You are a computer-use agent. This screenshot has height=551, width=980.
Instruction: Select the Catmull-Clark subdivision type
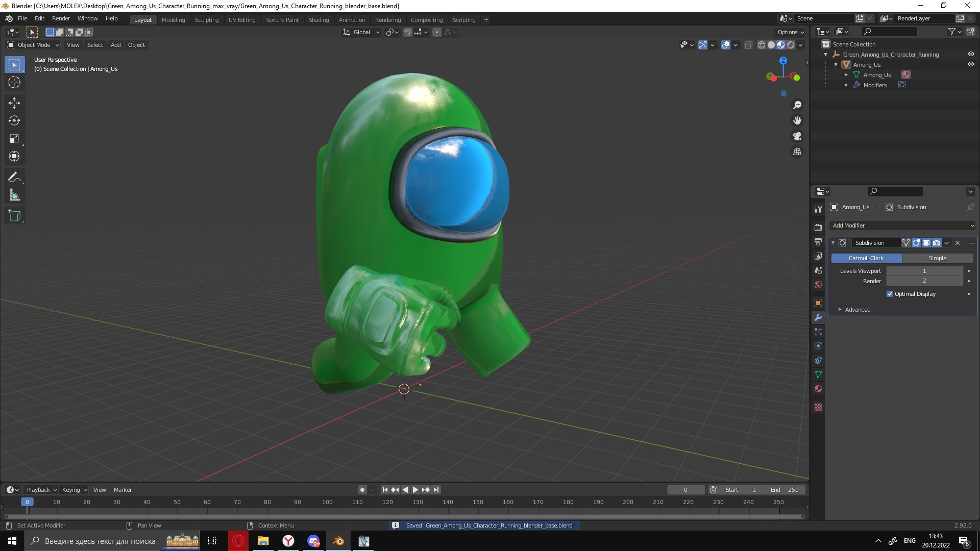click(866, 258)
